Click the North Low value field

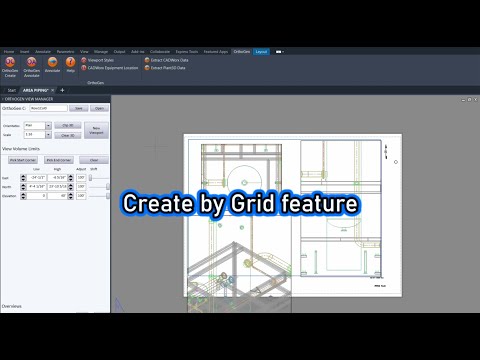[37, 187]
